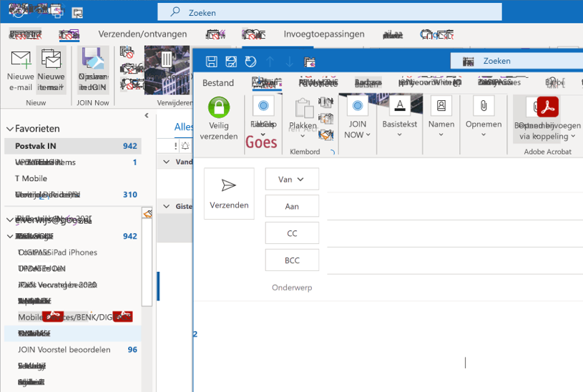Image resolution: width=583 pixels, height=392 pixels.
Task: Collapse the Vandaag message group
Action: tap(167, 162)
